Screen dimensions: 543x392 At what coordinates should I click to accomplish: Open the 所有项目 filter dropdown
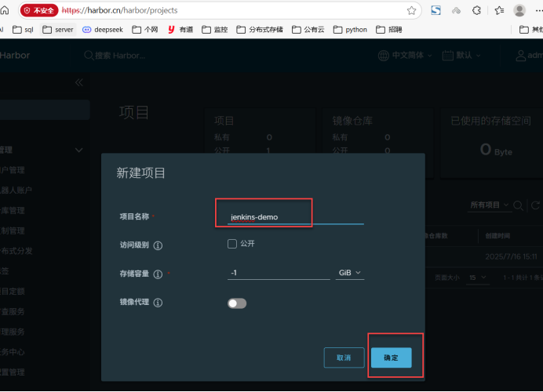488,205
